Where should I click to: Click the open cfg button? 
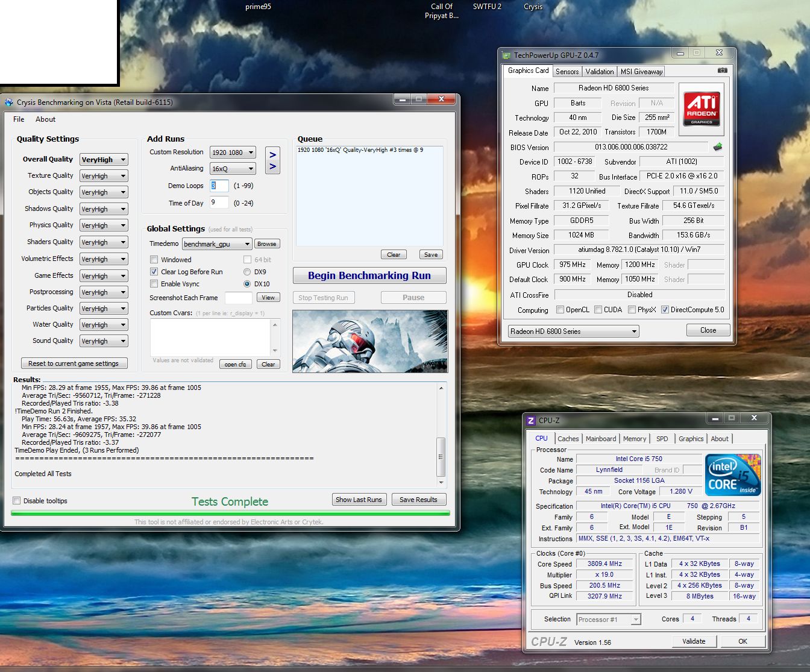(235, 364)
